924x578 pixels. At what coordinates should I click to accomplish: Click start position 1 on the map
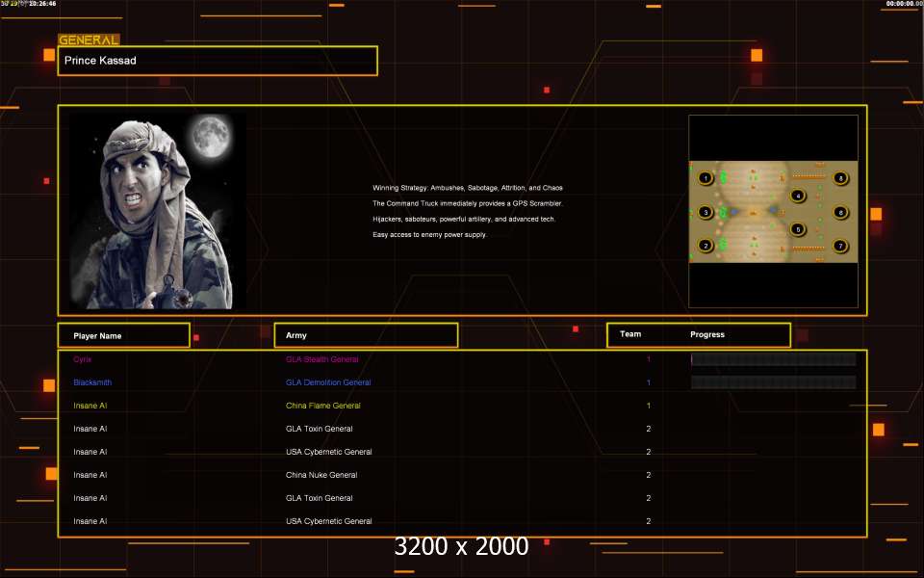click(x=706, y=178)
